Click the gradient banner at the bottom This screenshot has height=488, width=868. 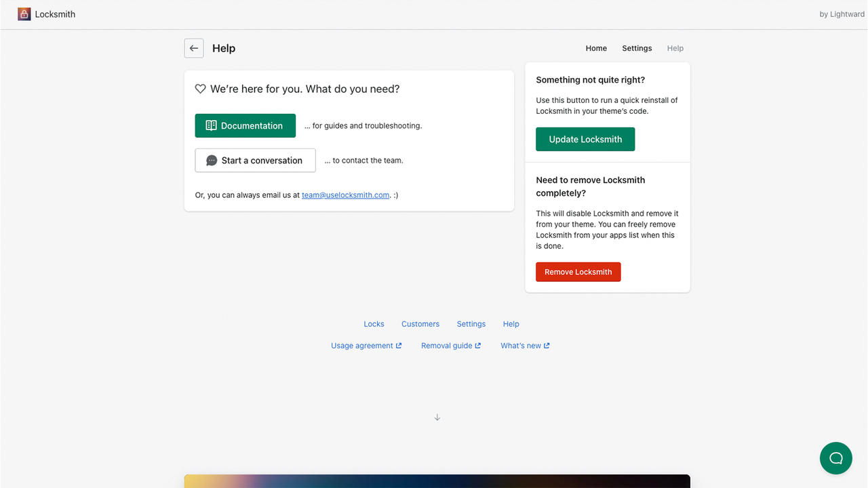tap(437, 481)
